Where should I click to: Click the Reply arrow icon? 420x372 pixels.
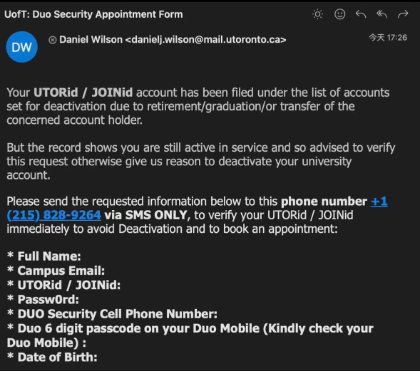point(361,14)
